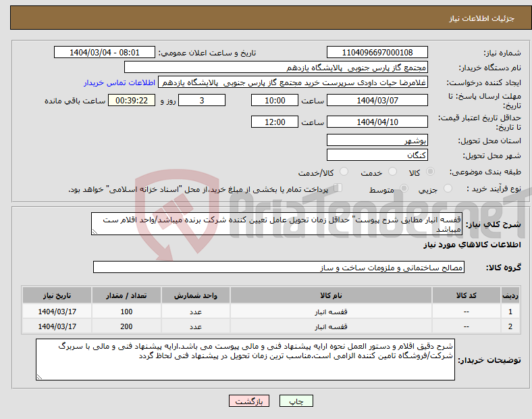Click the price validity date 1404/04/10
532x419 pixels.
point(377,122)
